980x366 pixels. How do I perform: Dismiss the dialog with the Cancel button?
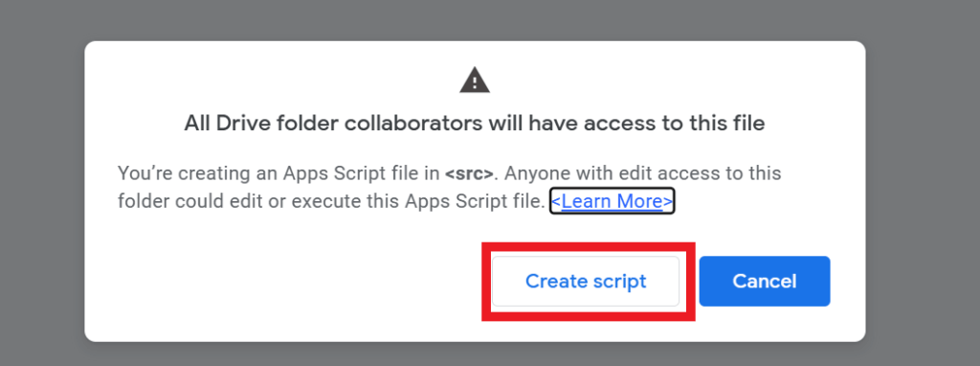click(765, 281)
